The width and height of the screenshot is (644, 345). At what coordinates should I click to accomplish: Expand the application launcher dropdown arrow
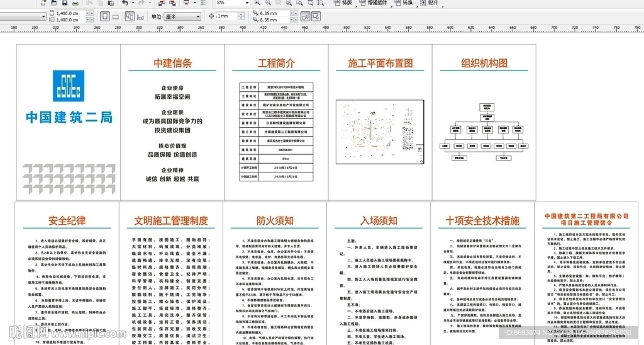(194, 3)
